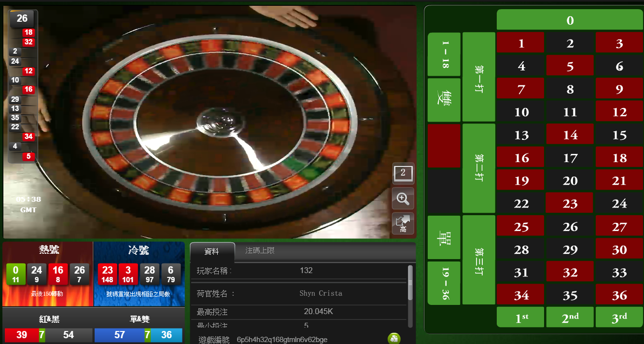The height and width of the screenshot is (344, 644).
Task: Pick hot number 16 red chip
Action: tap(58, 274)
